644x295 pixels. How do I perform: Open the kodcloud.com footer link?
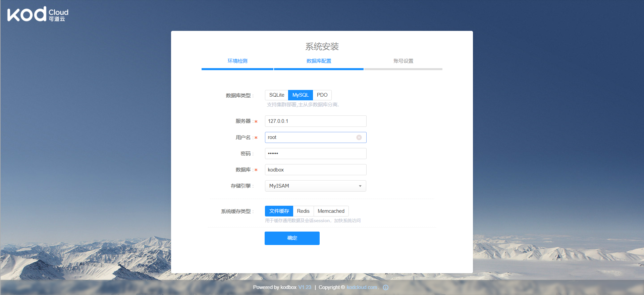click(362, 287)
